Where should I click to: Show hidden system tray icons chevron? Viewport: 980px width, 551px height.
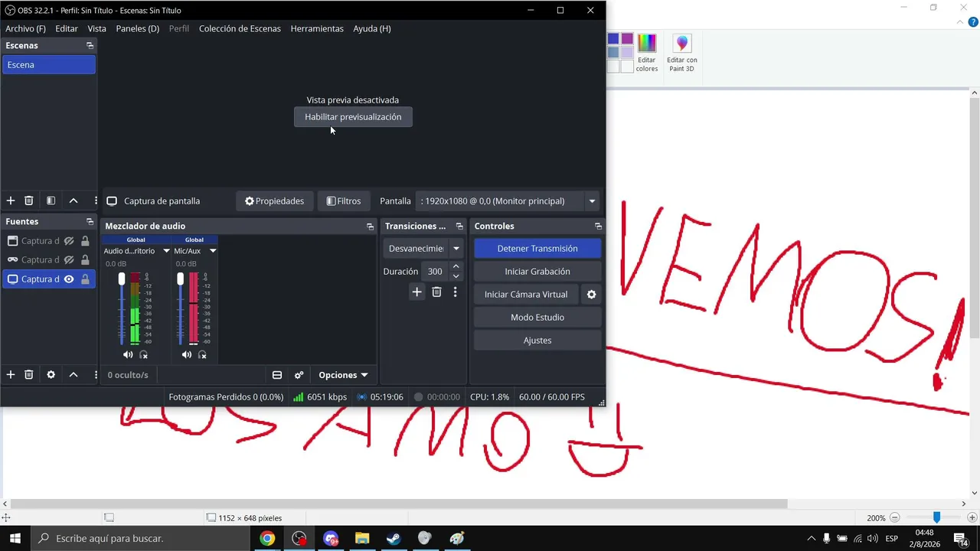pyautogui.click(x=812, y=539)
